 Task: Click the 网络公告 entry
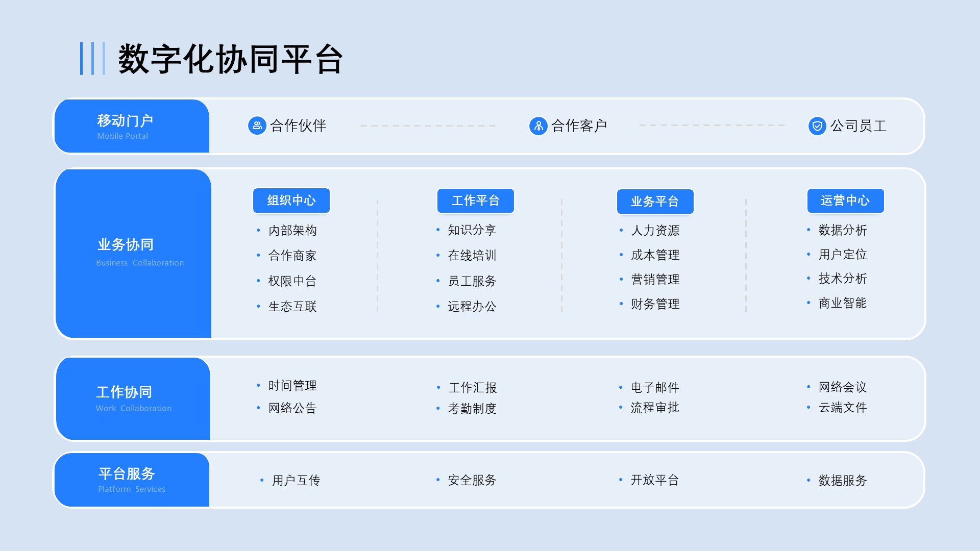click(x=292, y=408)
